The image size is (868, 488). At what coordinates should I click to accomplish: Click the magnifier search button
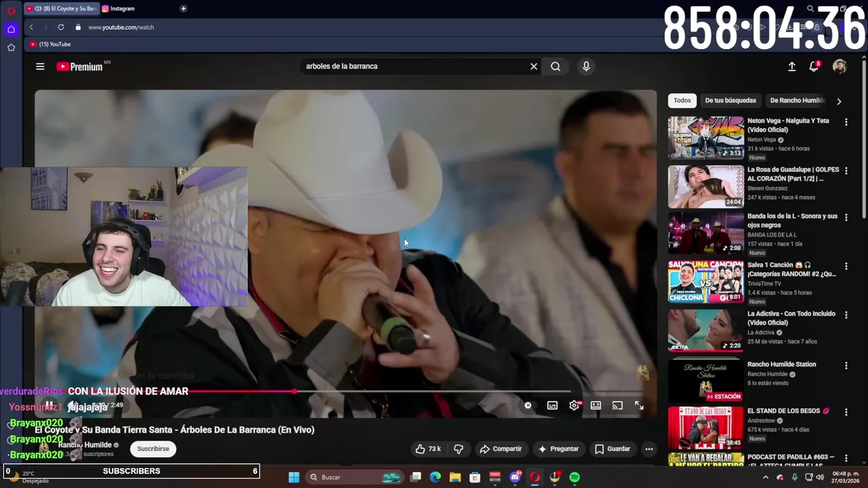pyautogui.click(x=555, y=66)
